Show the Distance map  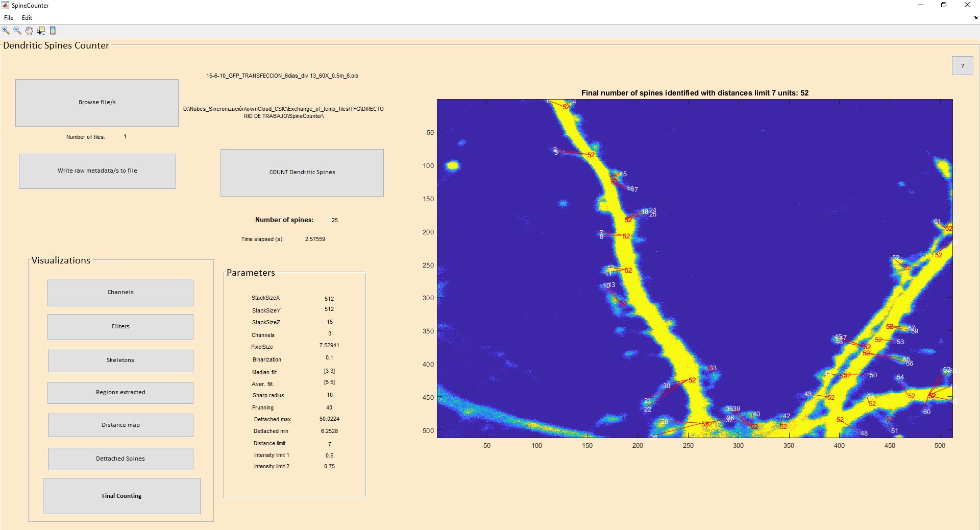[x=120, y=425]
